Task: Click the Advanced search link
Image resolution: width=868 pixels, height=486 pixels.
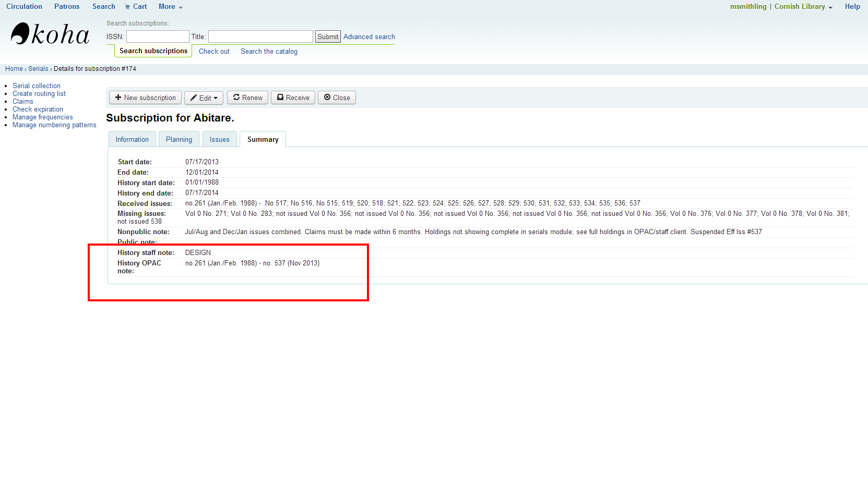Action: [369, 37]
